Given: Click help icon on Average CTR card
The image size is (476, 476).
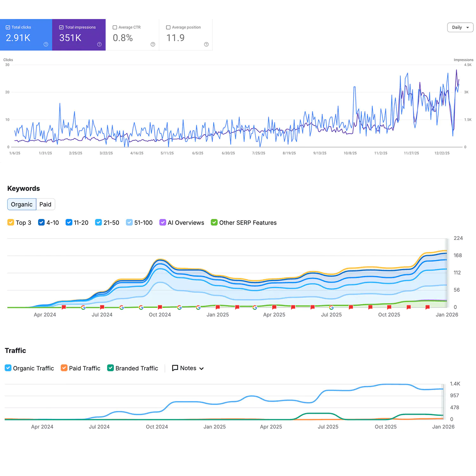Looking at the screenshot, I should [x=153, y=44].
